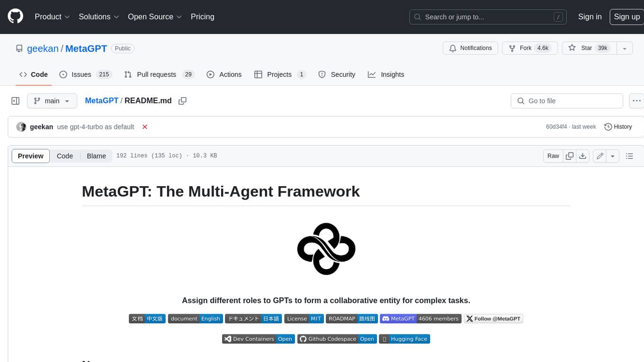Select the Blame view

click(97, 156)
